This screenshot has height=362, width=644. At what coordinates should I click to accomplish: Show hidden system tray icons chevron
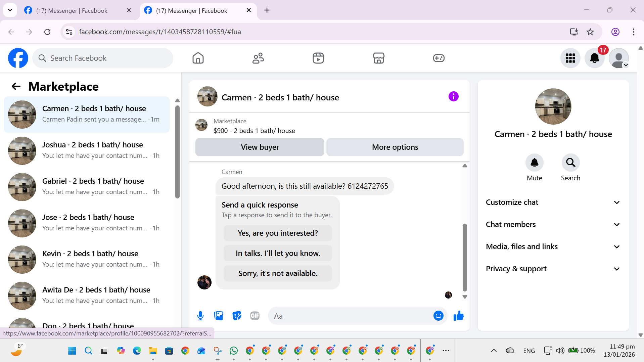click(x=494, y=351)
